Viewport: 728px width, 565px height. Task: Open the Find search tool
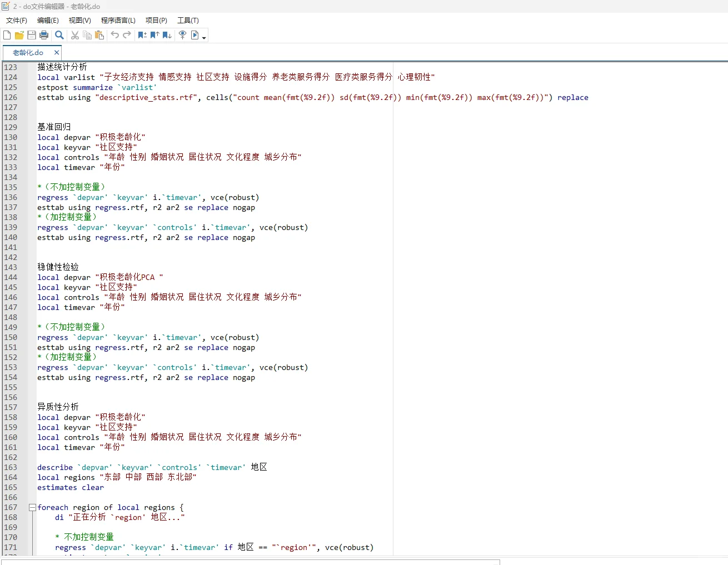(59, 35)
